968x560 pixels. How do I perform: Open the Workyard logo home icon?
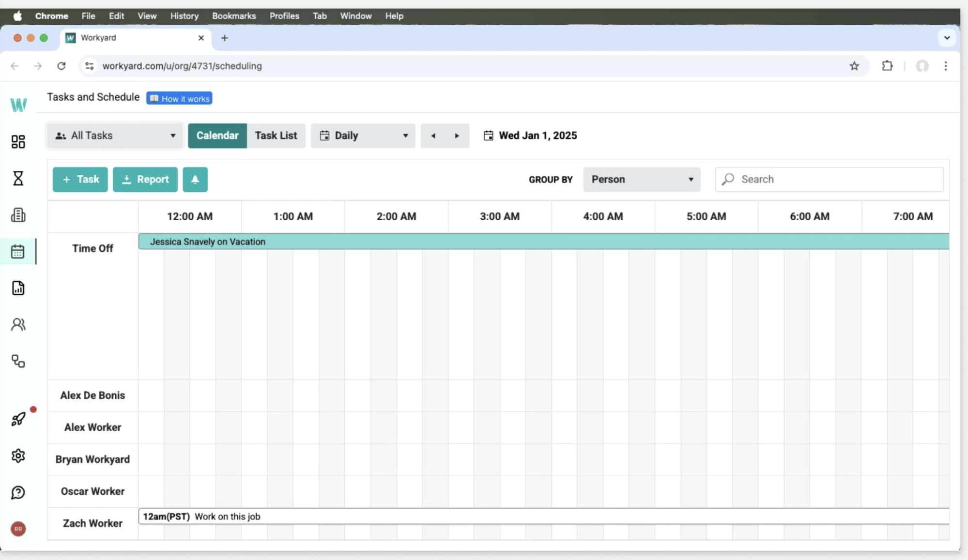click(18, 105)
